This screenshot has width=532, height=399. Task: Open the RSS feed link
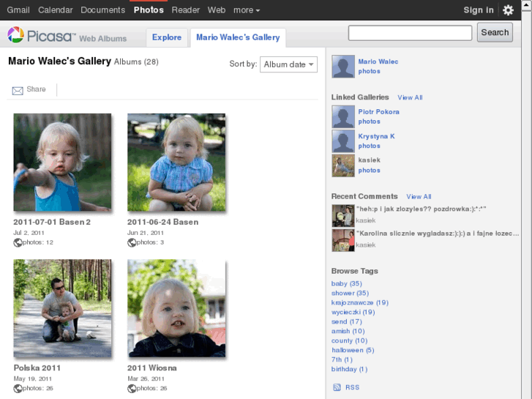[352, 387]
